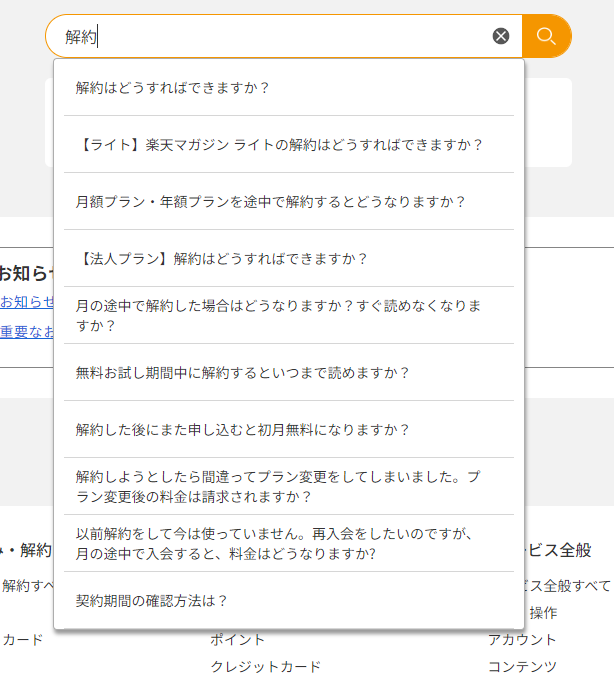Open the 【法人プラン】解約 suggestion

pyautogui.click(x=222, y=258)
